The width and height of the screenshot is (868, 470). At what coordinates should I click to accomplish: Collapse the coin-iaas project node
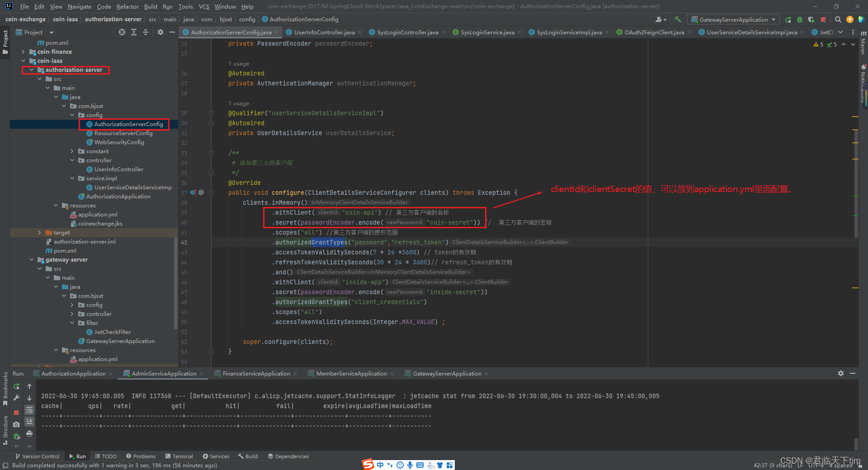coord(24,61)
